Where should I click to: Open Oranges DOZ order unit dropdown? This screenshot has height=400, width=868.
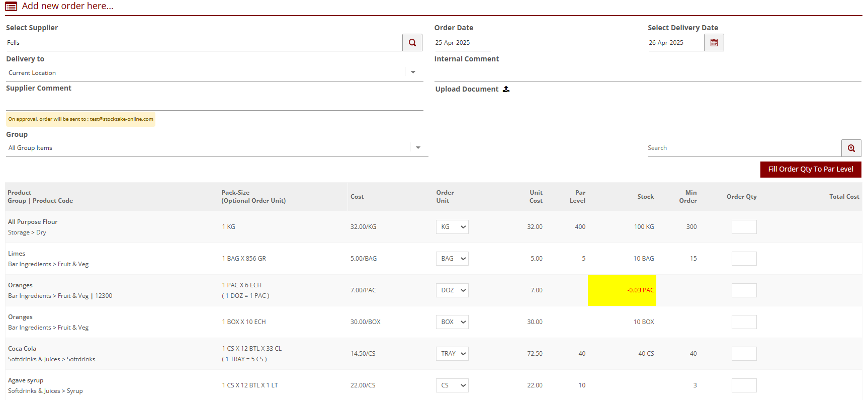(x=452, y=290)
